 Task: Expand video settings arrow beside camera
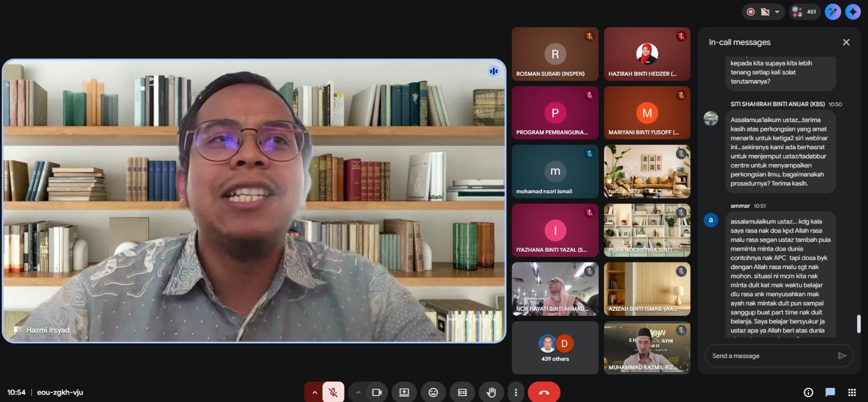(x=358, y=392)
